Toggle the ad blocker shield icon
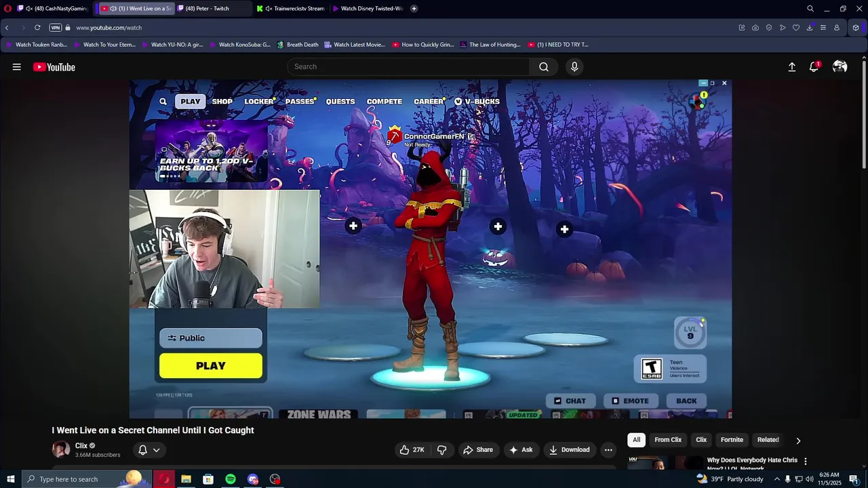Image resolution: width=868 pixels, height=488 pixels. [x=769, y=28]
